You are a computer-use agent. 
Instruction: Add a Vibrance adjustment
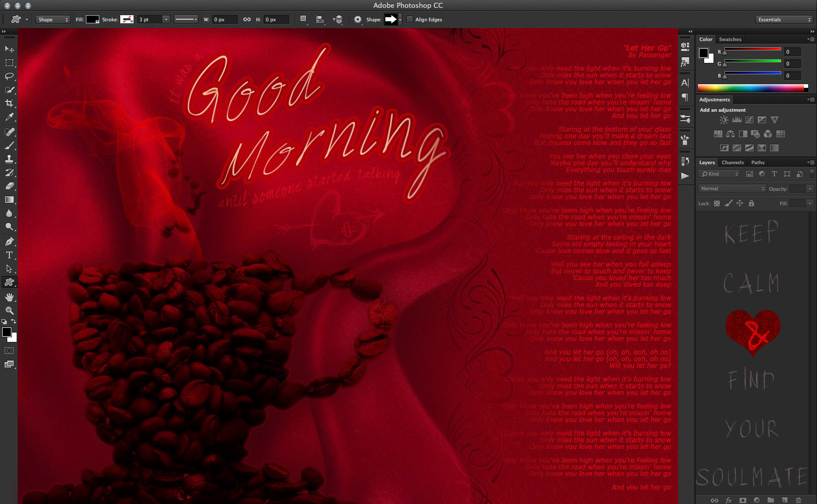pyautogui.click(x=774, y=120)
